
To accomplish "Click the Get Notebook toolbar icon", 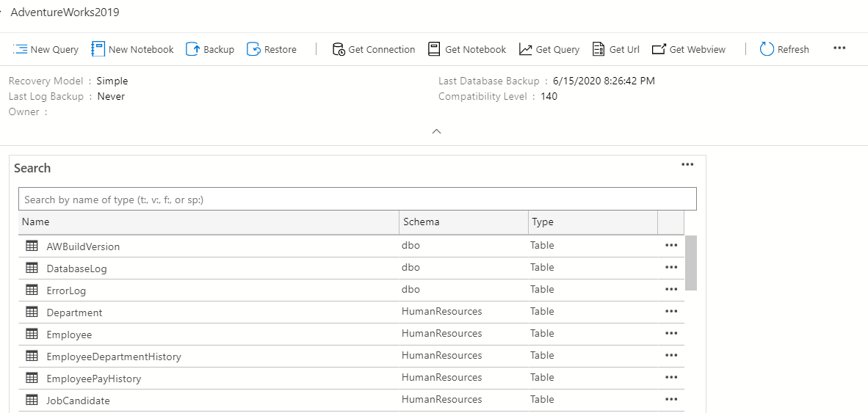I will pos(434,49).
